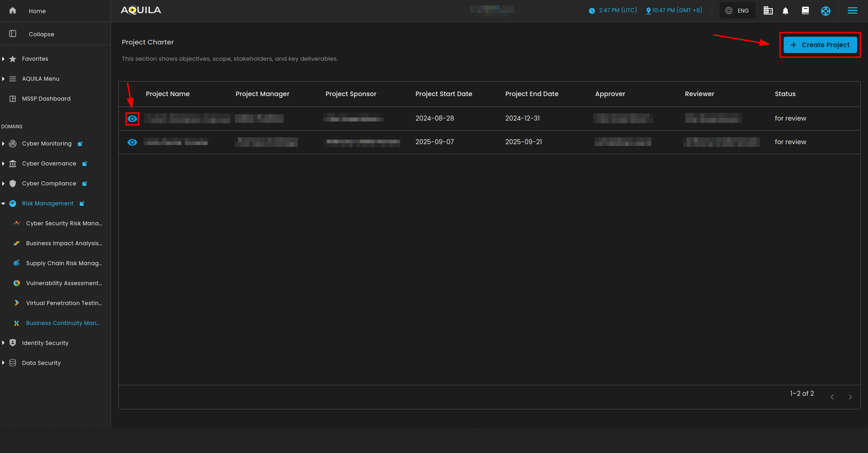Viewport: 868px width, 453px height.
Task: Expand the Identity Security domain
Action: 45,343
